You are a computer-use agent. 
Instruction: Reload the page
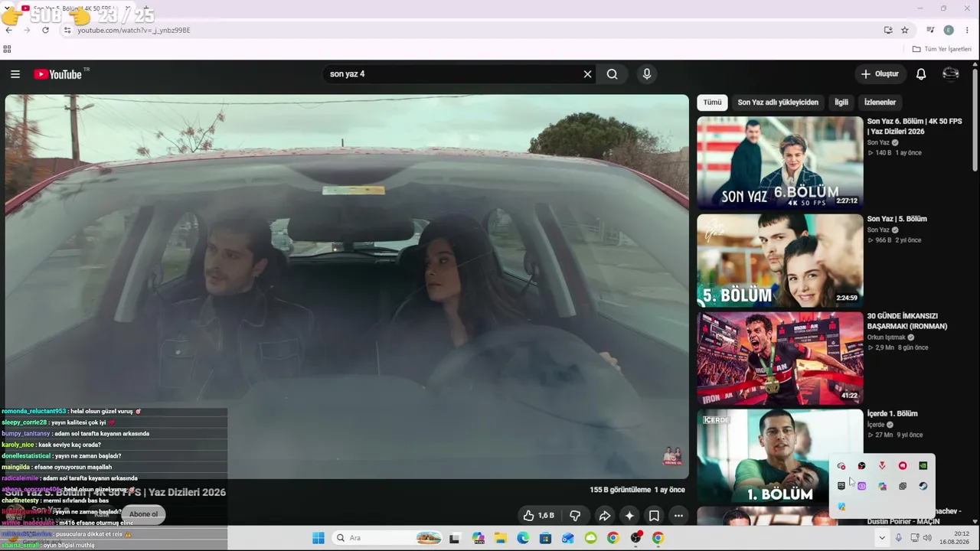coord(45,30)
